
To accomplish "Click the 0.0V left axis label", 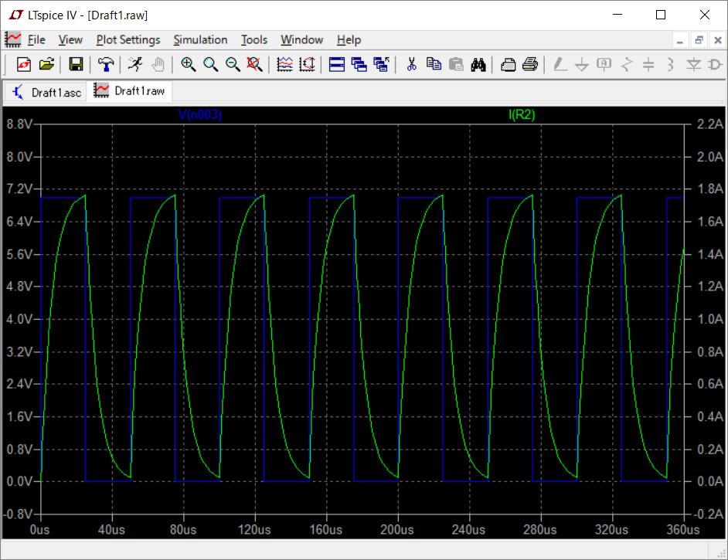I will coord(19,481).
